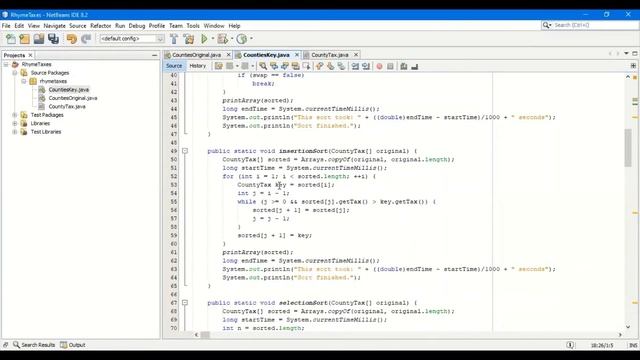Click Clean and Build Project icon

pyautogui.click(x=189, y=39)
